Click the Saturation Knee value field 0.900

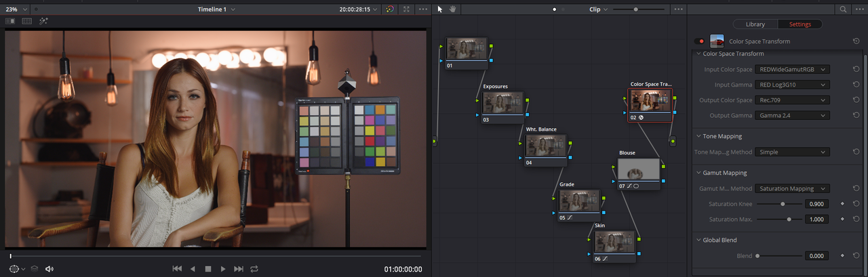pyautogui.click(x=818, y=204)
